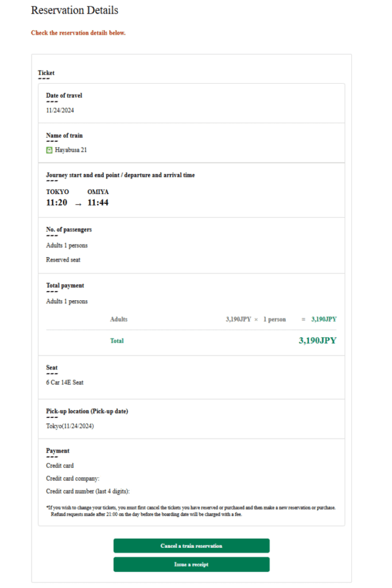Select the Reservation Details page title
Viewport: 392px width, 588px height.
pyautogui.click(x=75, y=10)
